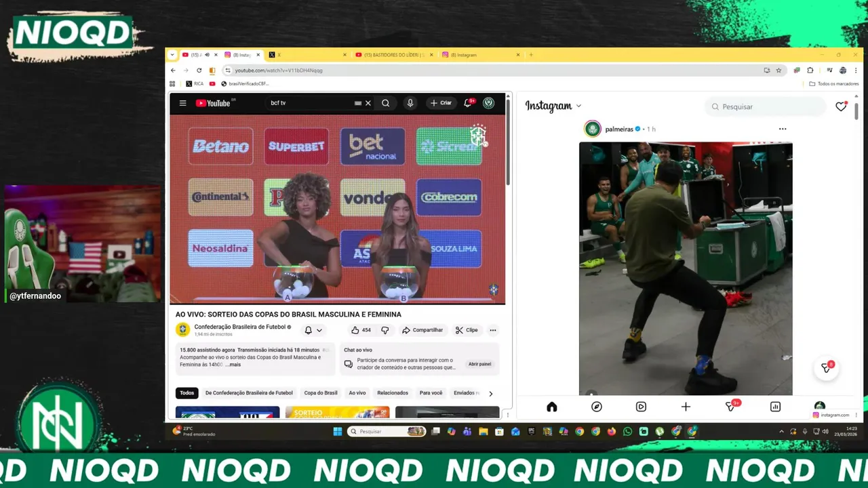The height and width of the screenshot is (488, 868).
Task: Select the Todos filter chip
Action: (x=186, y=393)
